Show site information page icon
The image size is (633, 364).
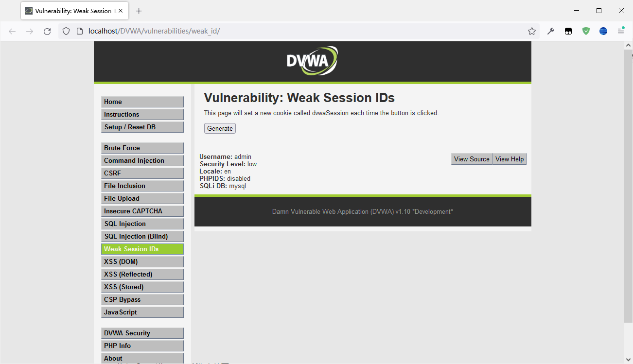coord(80,31)
